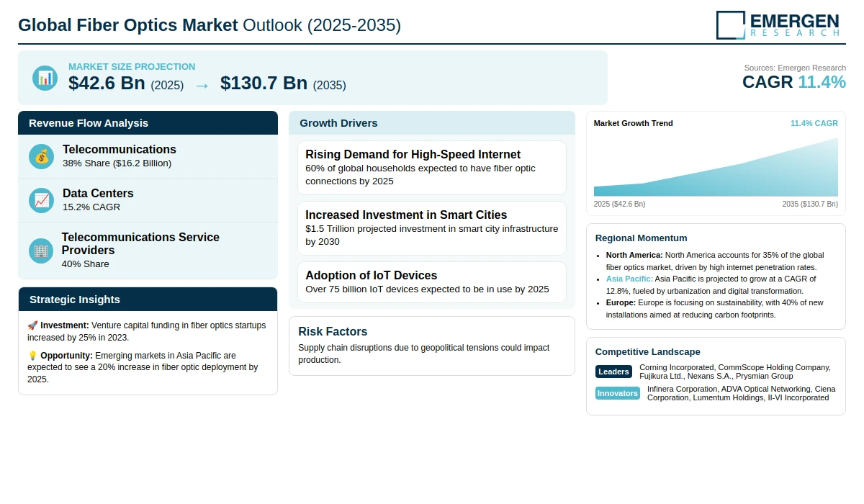864x504 pixels.
Task: Click the money bag icon next to Telecommunications
Action: (x=42, y=156)
